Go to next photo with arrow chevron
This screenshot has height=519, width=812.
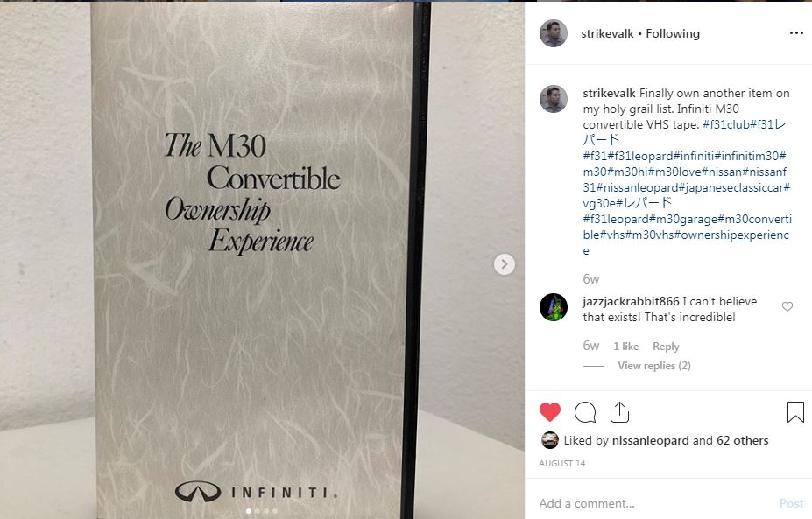[505, 264]
